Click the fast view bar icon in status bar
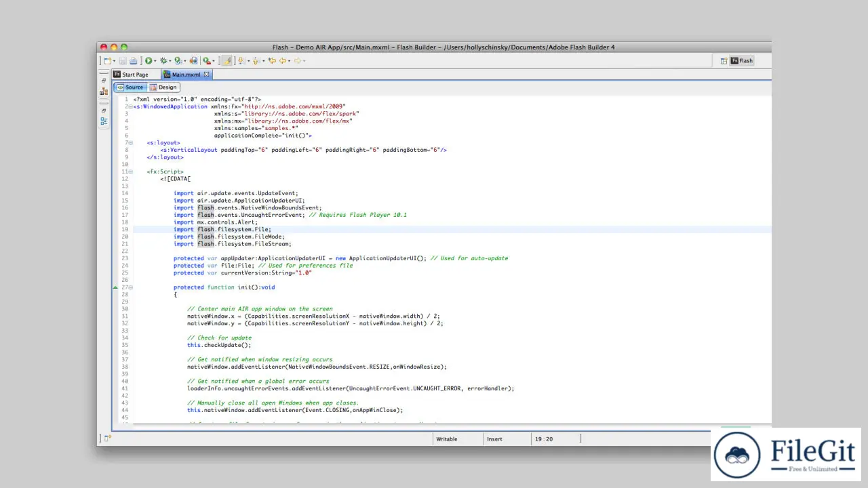 108,439
